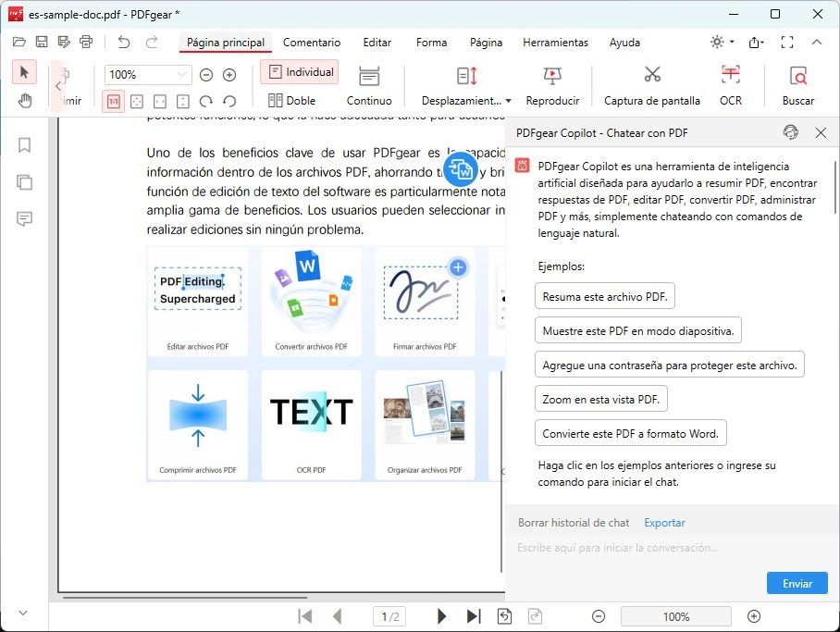Click the print icon

pos(86,42)
